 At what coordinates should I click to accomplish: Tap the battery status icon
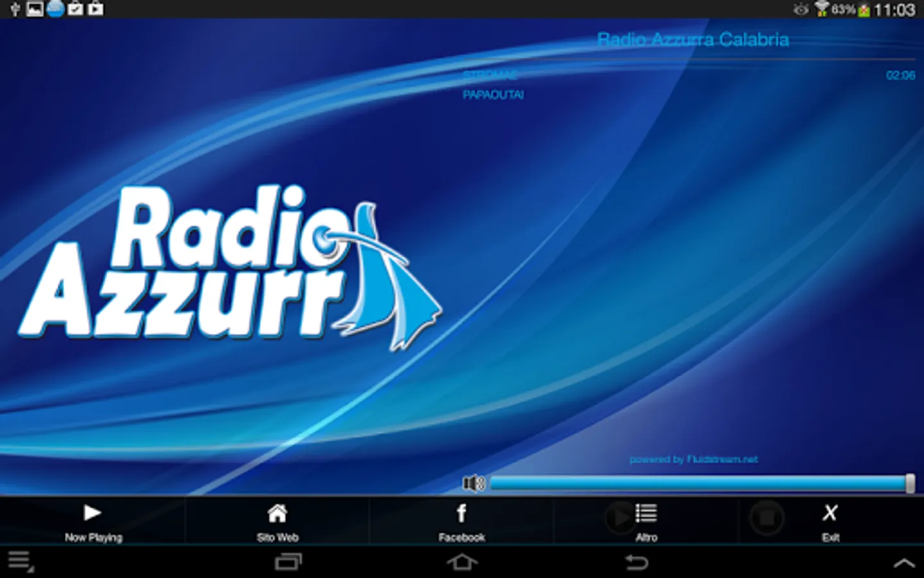[864, 10]
